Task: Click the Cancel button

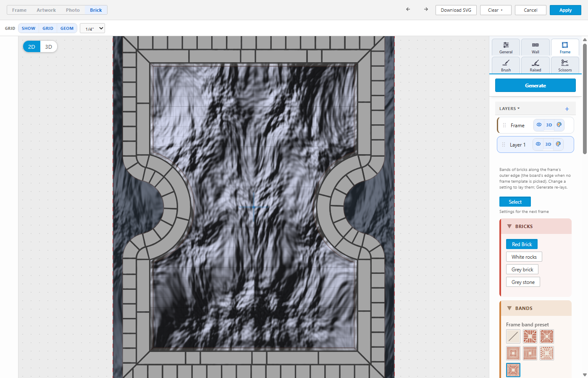Action: click(x=530, y=10)
